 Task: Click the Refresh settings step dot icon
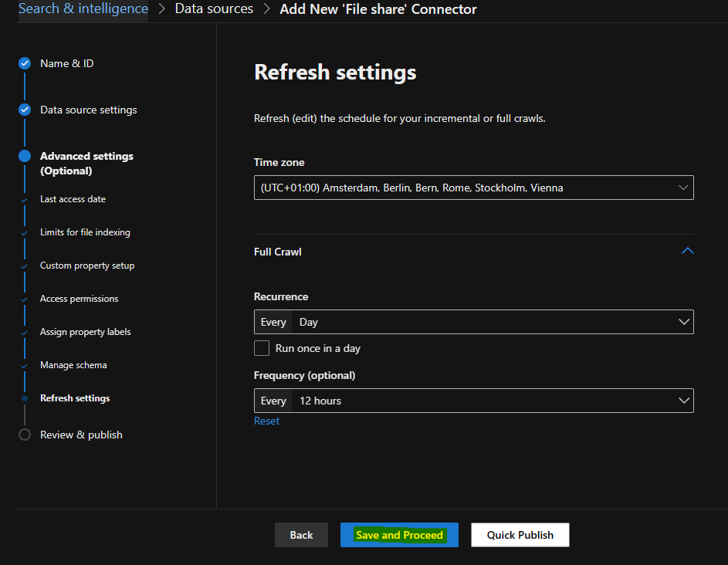[x=25, y=398]
